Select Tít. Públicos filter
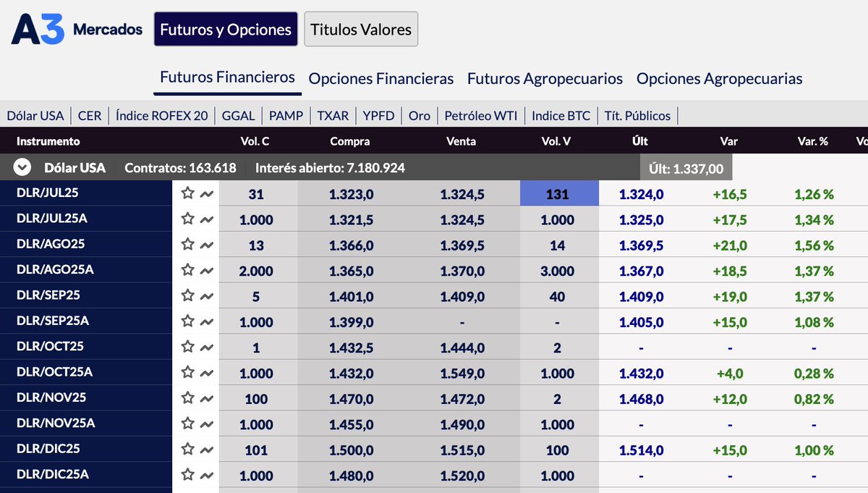868x493 pixels. coord(637,115)
